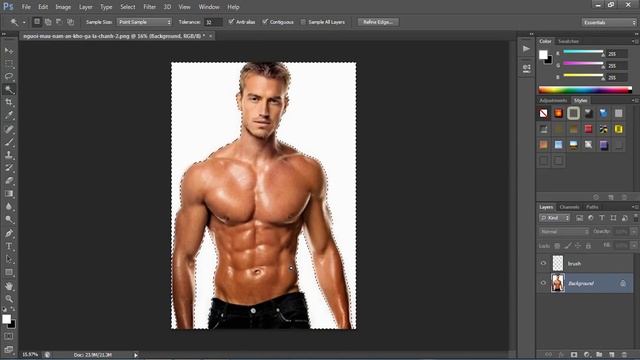Image resolution: width=640 pixels, height=360 pixels.
Task: Toggle Quick Mask mode icon
Action: tap(9, 336)
